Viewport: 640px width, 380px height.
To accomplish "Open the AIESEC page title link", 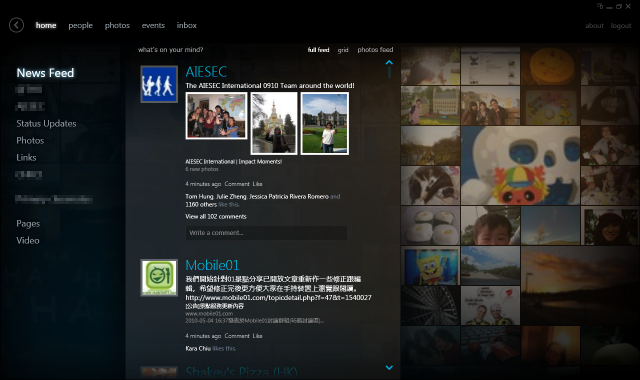I will point(206,72).
